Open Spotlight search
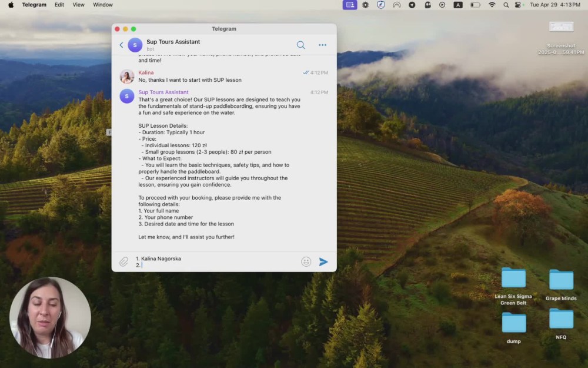 (x=506, y=5)
